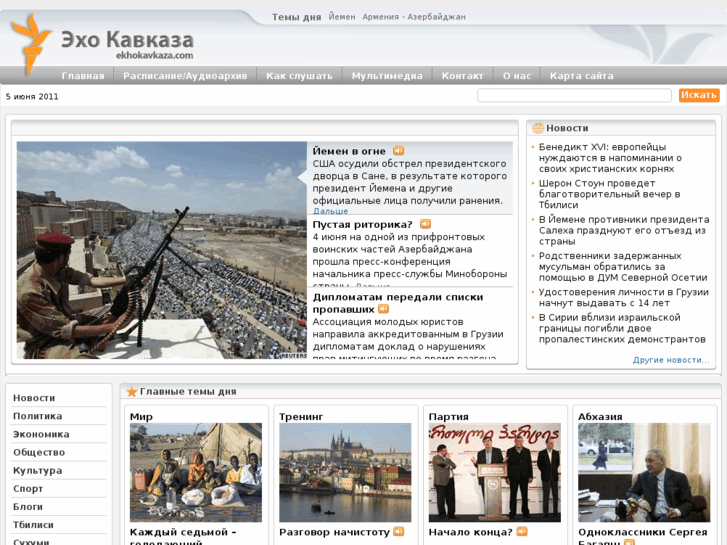The height and width of the screenshot is (545, 727).
Task: Click the star icon beside Главные темы дня
Action: coord(132,392)
